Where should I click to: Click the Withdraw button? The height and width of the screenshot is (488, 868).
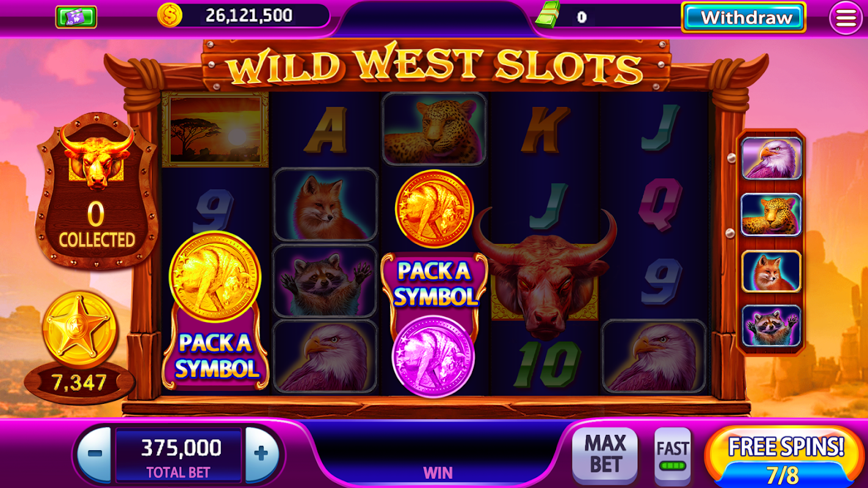[743, 17]
